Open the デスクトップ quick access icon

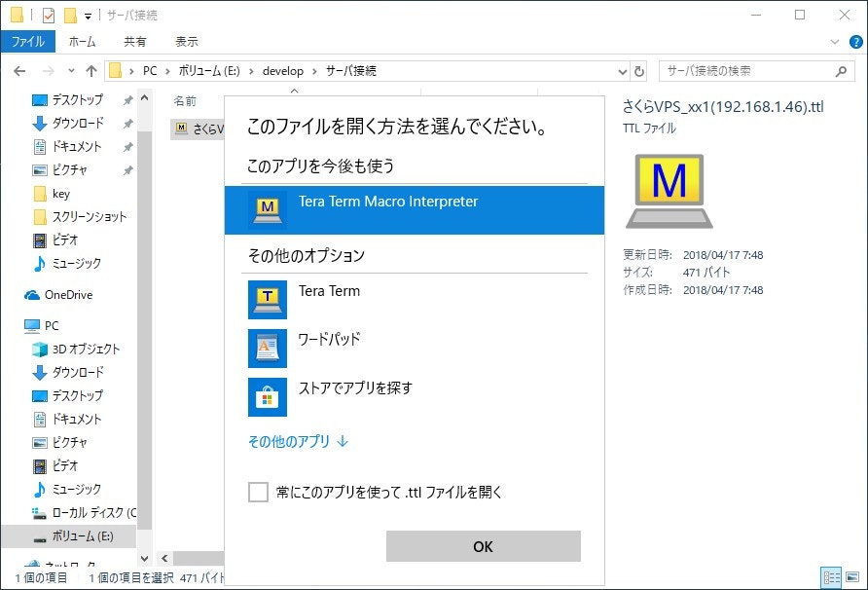pyautogui.click(x=40, y=100)
